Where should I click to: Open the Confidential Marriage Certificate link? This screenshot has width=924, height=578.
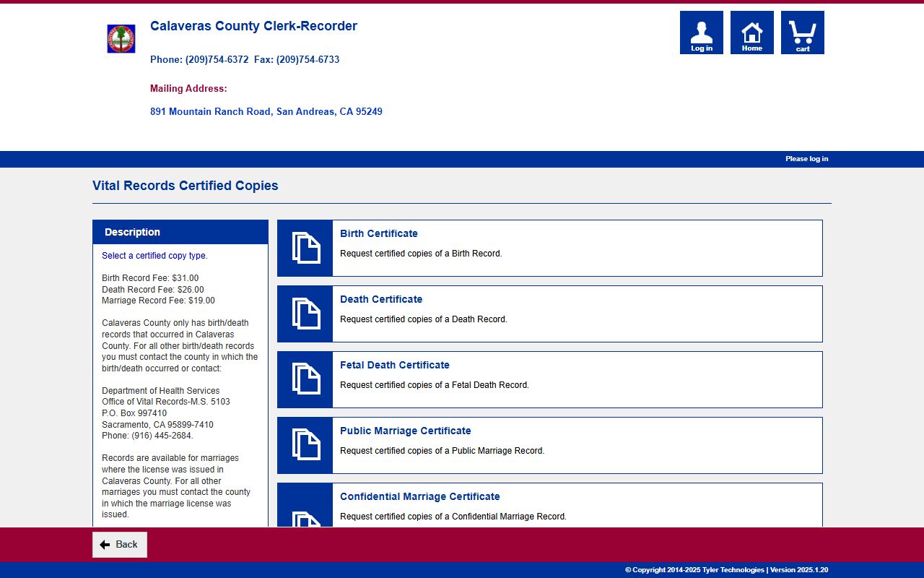420,496
